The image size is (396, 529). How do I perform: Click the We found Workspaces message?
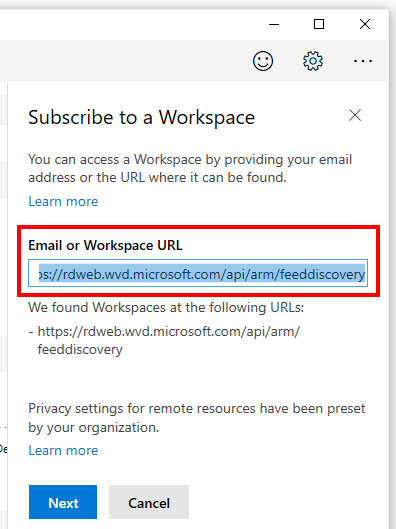(x=166, y=307)
